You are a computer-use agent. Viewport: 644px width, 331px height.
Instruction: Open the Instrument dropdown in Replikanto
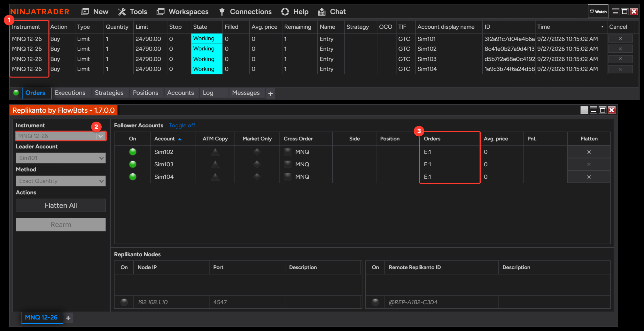coord(61,136)
